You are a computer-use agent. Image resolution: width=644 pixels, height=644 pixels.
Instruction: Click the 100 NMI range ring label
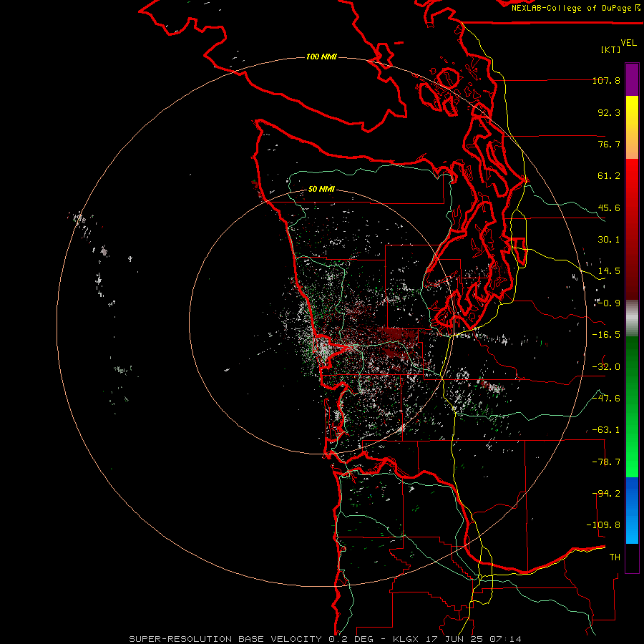click(x=321, y=57)
